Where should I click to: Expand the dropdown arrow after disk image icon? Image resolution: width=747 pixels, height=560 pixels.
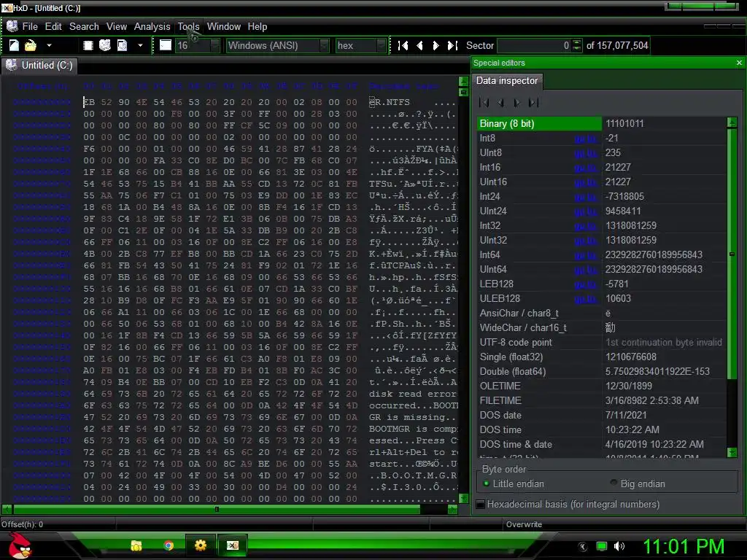tap(140, 46)
